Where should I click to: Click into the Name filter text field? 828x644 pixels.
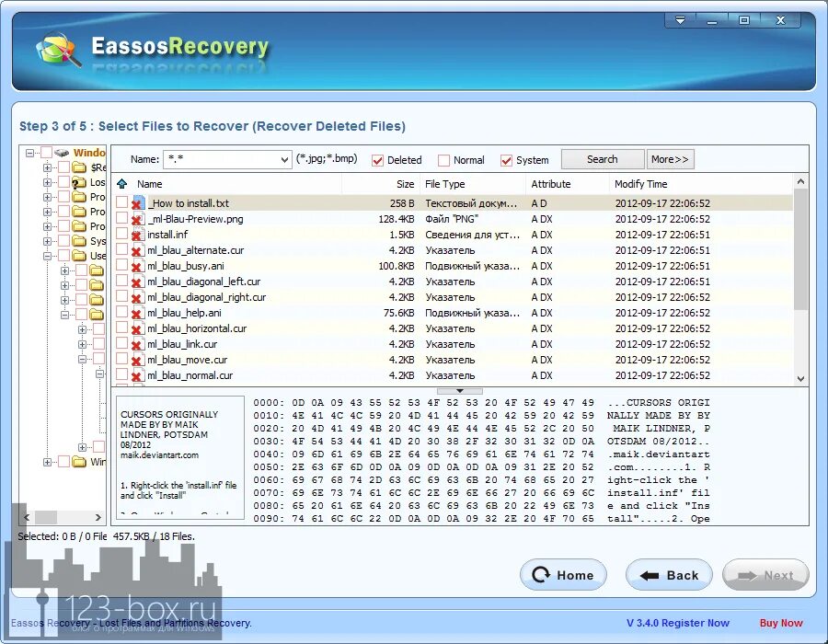click(220, 159)
